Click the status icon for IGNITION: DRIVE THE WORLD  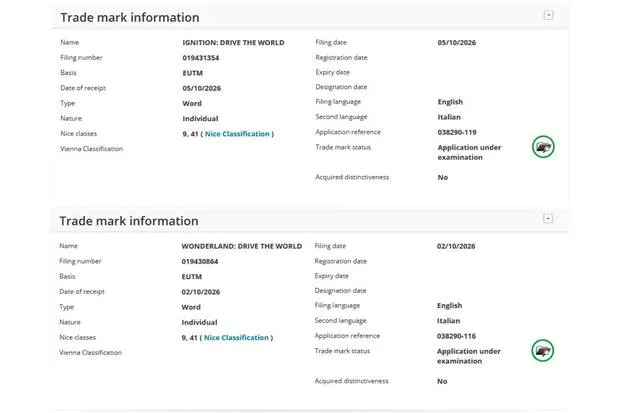543,147
